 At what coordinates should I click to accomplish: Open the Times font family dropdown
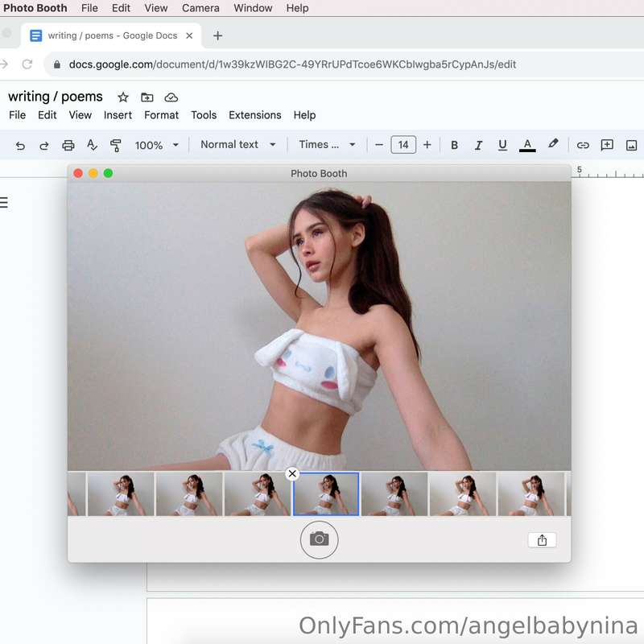click(x=327, y=145)
